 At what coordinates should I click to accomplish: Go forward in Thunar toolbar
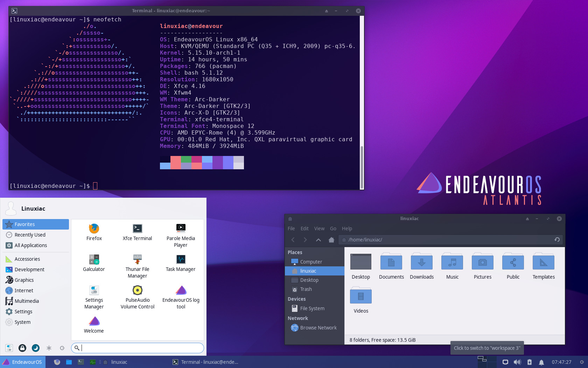[305, 240]
